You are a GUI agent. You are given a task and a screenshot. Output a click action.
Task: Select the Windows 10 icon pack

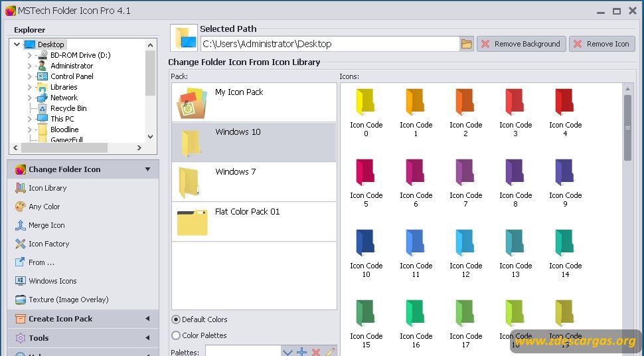tap(254, 142)
